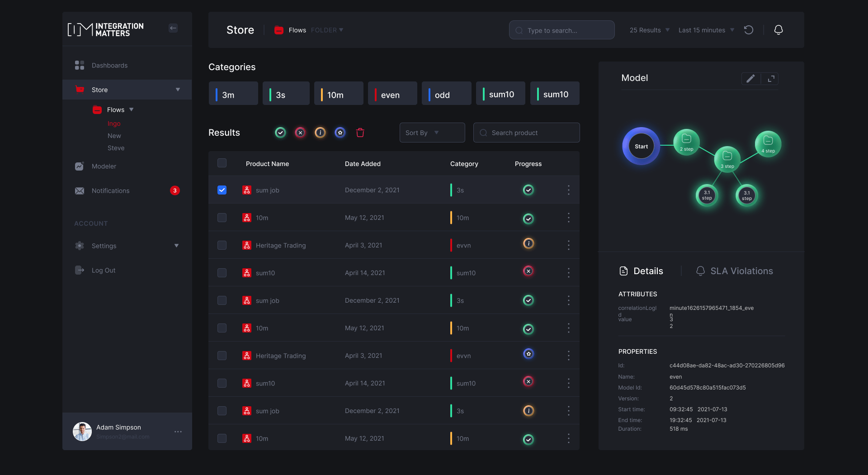Select Ingo under Flows
This screenshot has height=475, width=868.
[x=114, y=123]
